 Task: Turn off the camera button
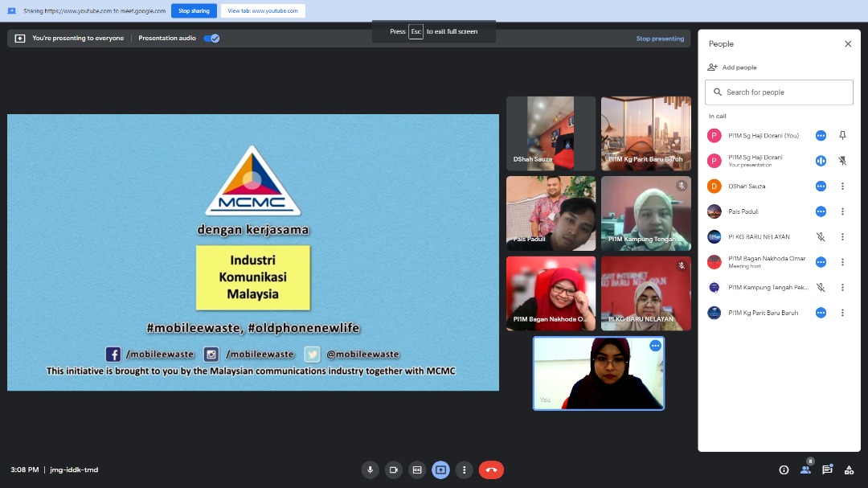pyautogui.click(x=394, y=470)
